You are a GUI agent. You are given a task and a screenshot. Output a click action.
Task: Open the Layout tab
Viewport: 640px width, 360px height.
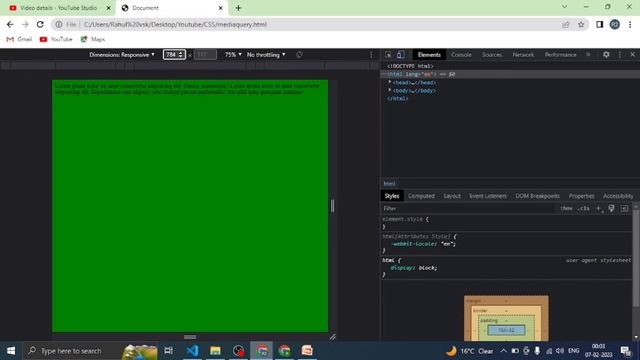[x=452, y=196]
